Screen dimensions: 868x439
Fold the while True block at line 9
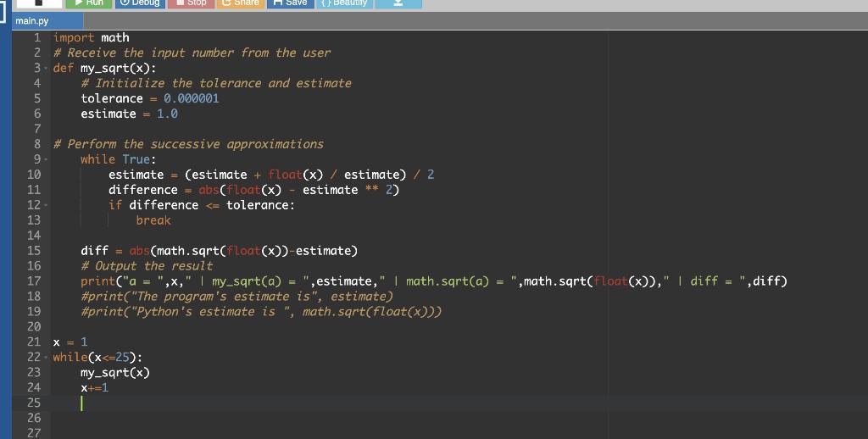(44, 160)
